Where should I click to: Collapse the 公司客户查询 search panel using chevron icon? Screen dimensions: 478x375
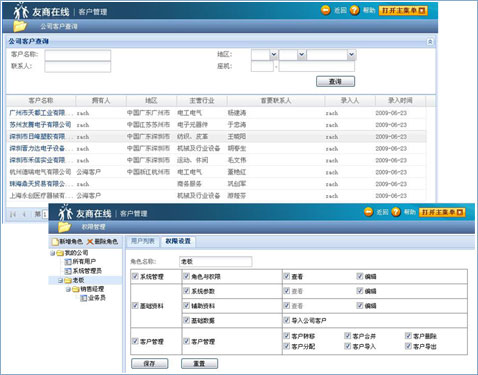pyautogui.click(x=430, y=42)
